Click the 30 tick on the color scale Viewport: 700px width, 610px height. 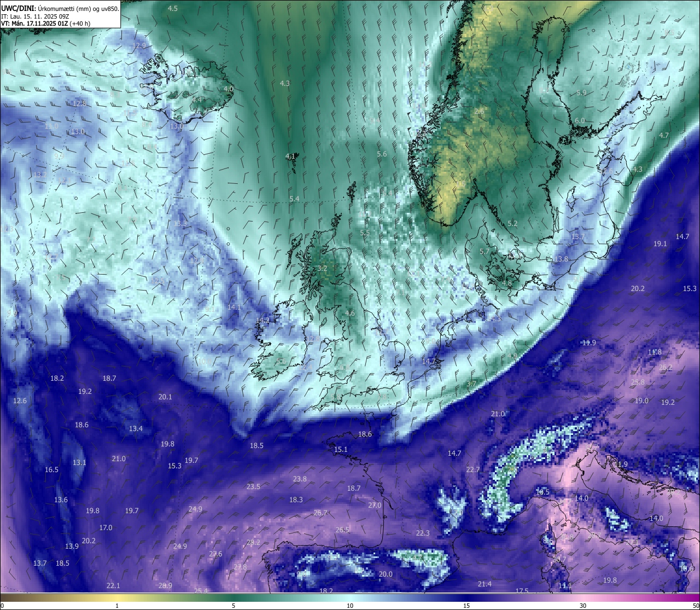point(583,605)
